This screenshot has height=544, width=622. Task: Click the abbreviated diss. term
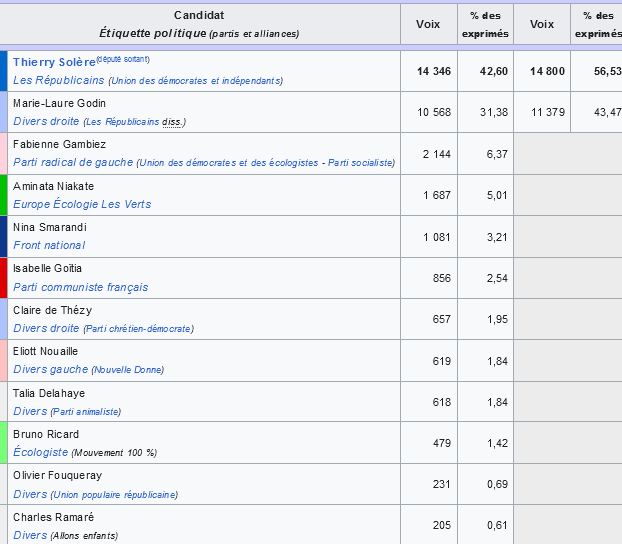[172, 122]
